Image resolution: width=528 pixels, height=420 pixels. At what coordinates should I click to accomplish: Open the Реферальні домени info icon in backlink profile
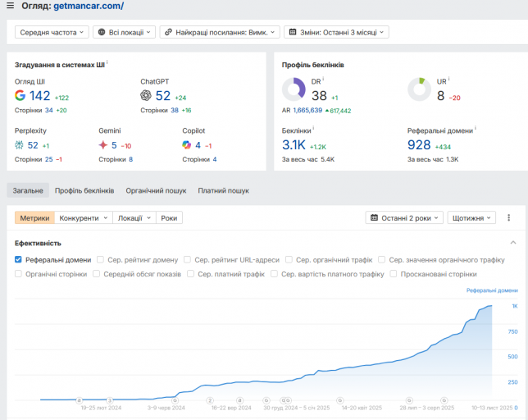tap(476, 128)
